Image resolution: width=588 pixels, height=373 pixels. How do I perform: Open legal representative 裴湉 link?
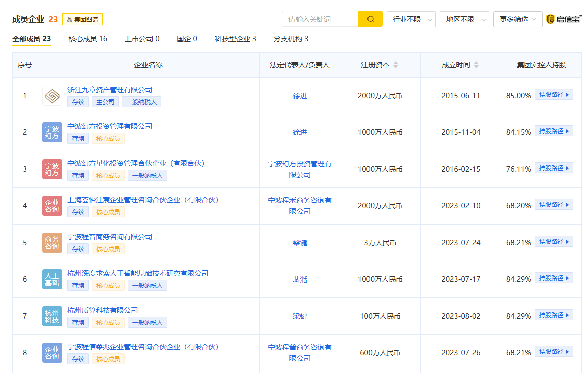coord(300,279)
